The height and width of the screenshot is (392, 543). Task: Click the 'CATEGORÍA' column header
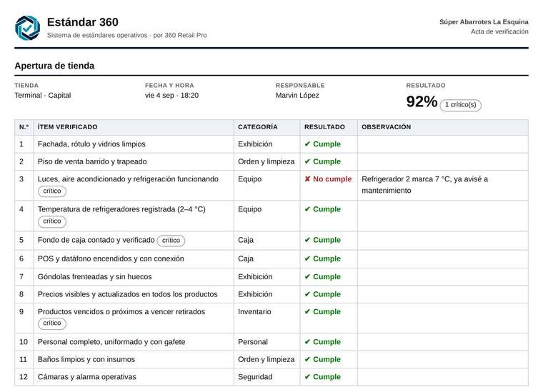[258, 127]
